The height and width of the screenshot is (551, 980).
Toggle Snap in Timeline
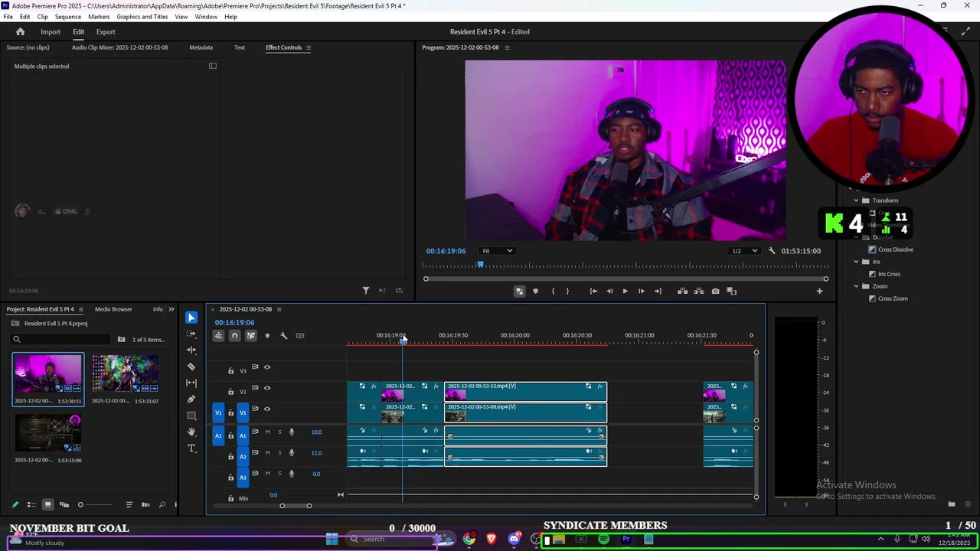234,335
